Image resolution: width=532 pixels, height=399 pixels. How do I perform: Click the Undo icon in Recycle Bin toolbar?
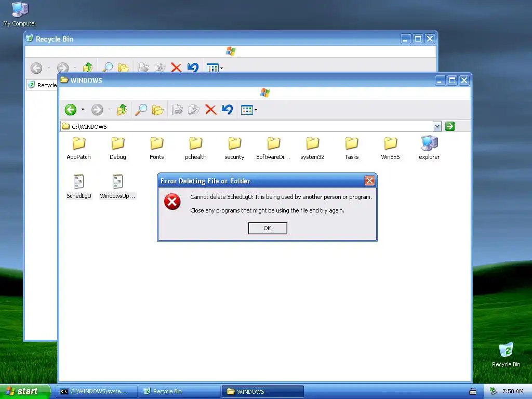(x=193, y=67)
